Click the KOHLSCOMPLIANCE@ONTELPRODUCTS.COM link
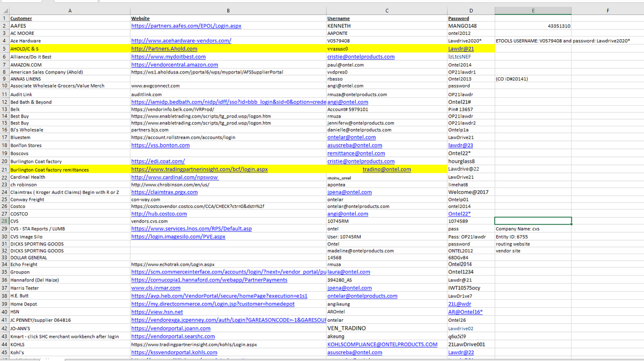The image size is (644, 361). [382, 344]
